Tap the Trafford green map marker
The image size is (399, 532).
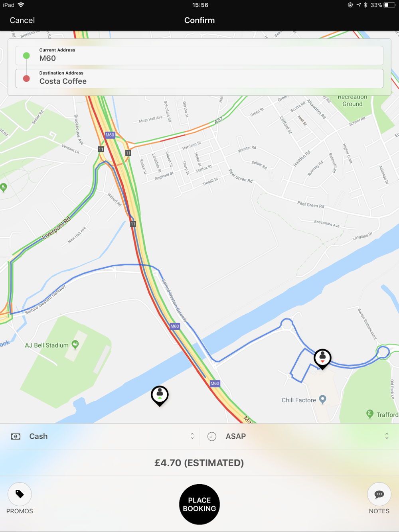point(370,414)
